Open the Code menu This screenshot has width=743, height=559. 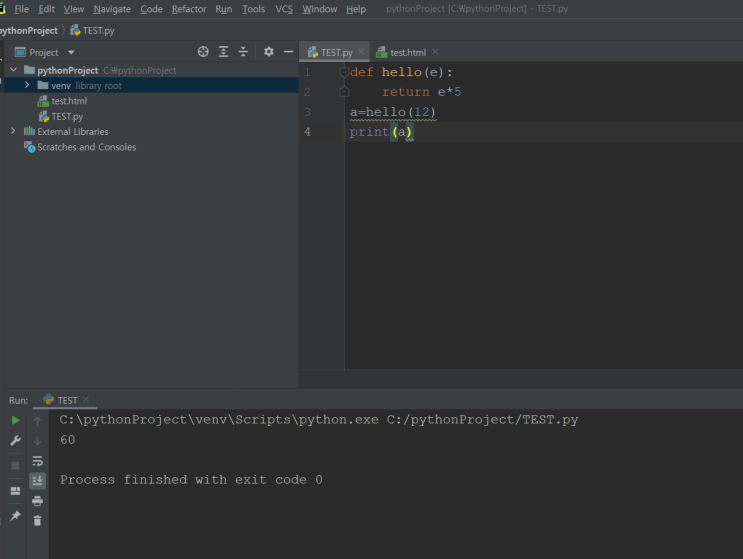[151, 9]
